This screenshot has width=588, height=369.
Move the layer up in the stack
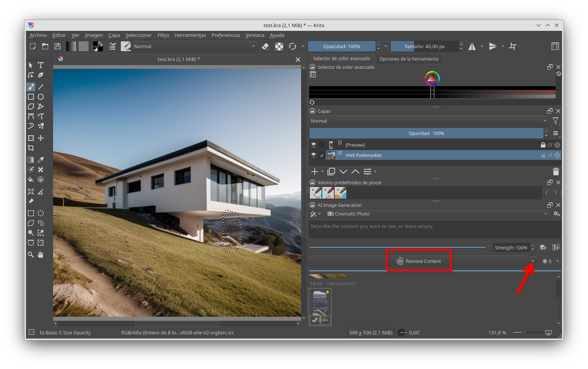pos(355,172)
